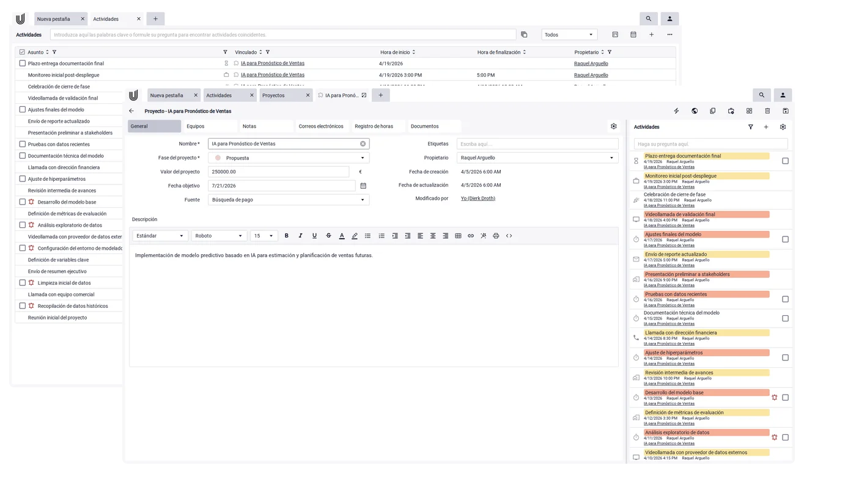Insert a numbered list in description

pos(382,236)
